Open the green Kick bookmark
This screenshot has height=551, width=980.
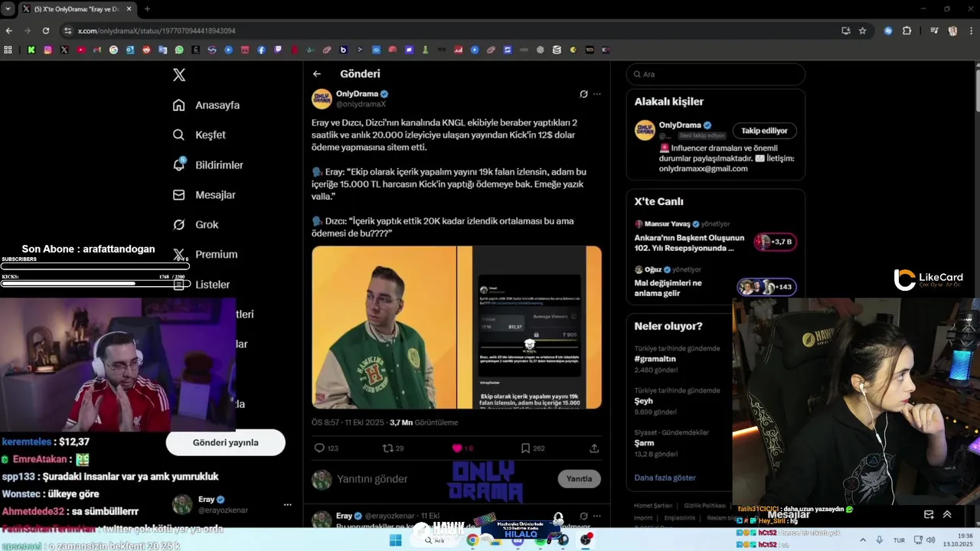tap(31, 50)
